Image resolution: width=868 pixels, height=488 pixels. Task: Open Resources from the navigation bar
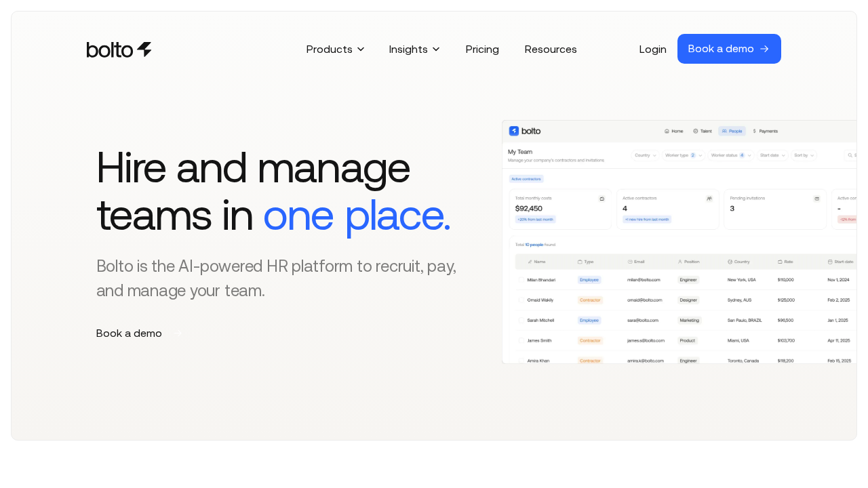coord(551,49)
